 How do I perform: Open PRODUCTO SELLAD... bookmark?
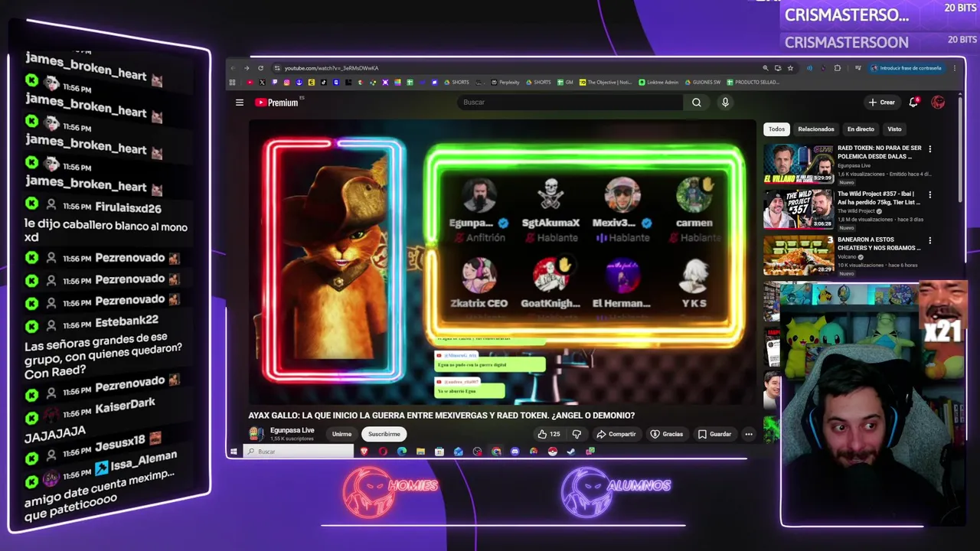click(753, 83)
